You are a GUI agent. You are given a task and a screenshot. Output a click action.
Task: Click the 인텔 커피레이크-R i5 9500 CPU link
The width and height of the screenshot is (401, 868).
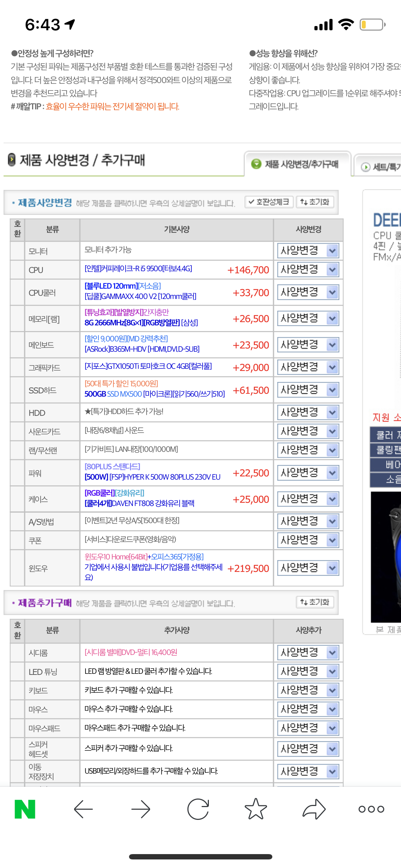[x=138, y=269]
